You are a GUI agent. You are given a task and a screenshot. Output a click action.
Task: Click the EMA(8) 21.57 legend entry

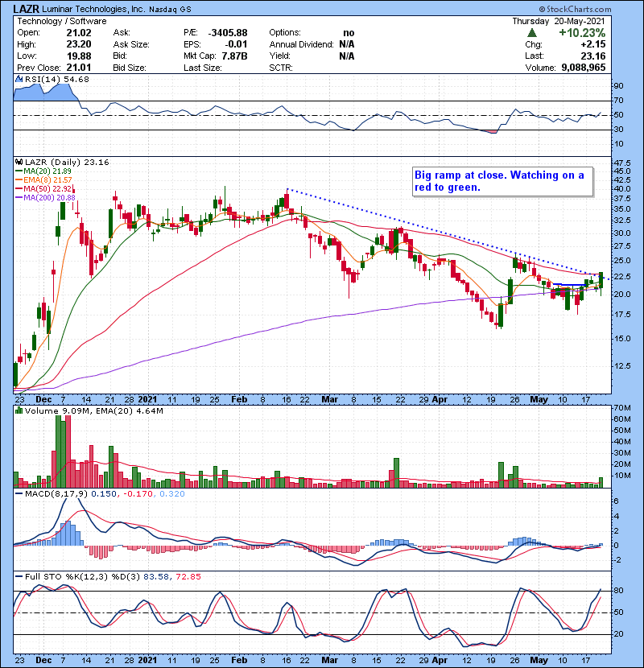tap(43, 180)
